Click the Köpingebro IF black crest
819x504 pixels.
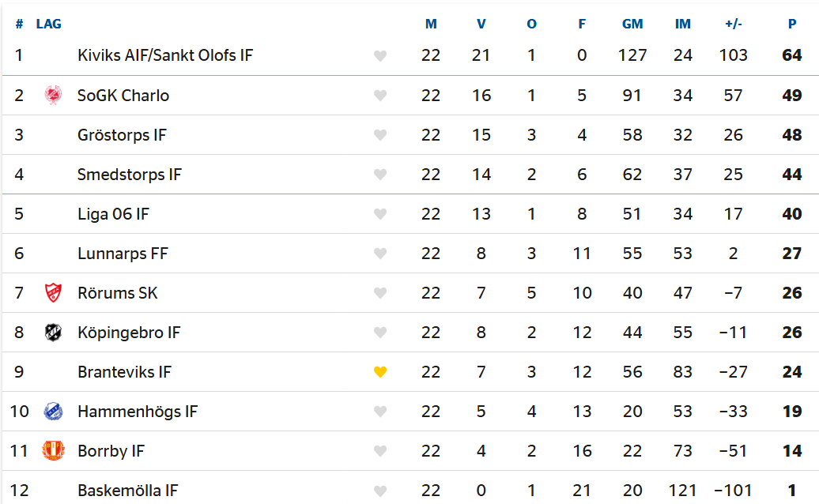coord(53,333)
